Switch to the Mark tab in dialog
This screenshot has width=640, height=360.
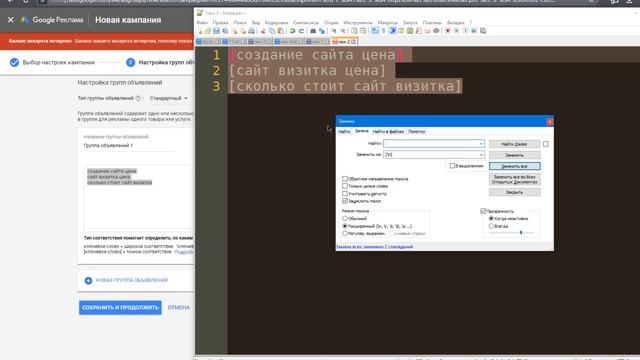click(416, 131)
